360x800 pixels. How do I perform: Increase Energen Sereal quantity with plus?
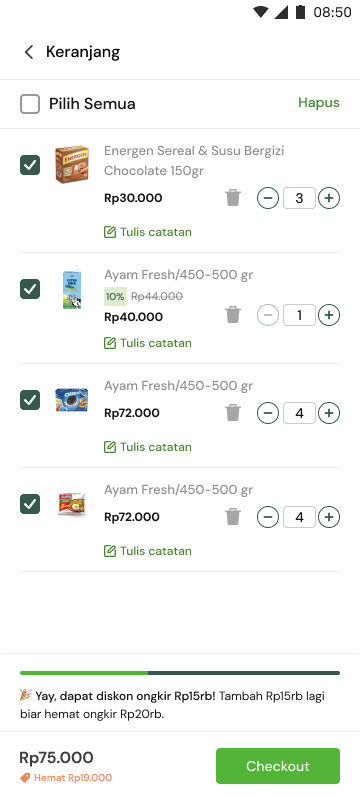tap(329, 198)
